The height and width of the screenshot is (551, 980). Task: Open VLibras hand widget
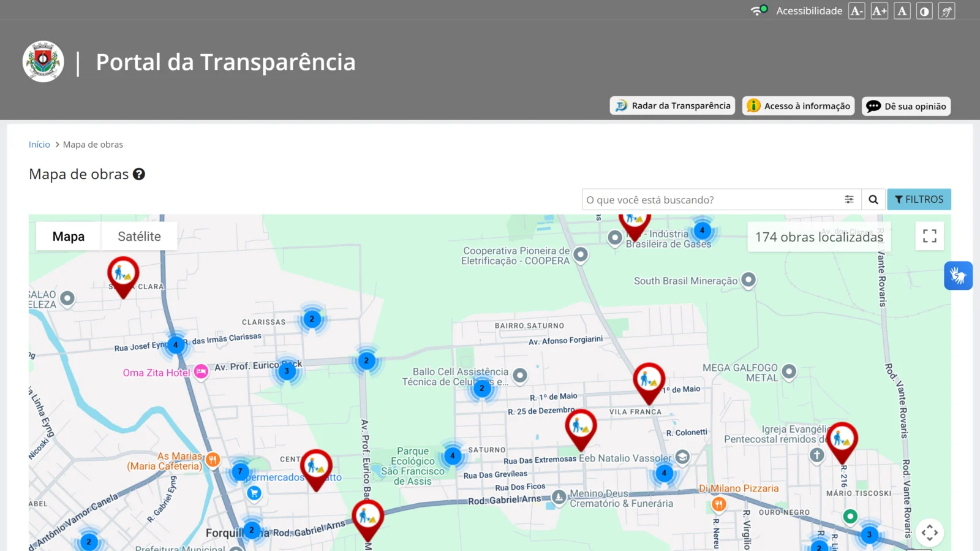[x=959, y=276]
